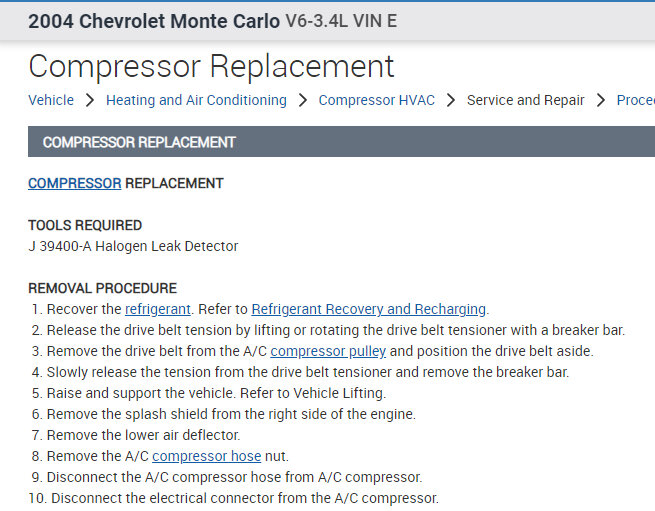
Task: Click the compressor pulley link in step 3
Action: 328,351
